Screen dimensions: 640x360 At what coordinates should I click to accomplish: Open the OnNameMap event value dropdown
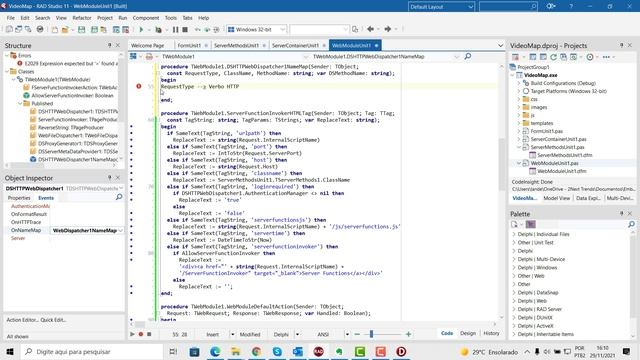tap(121, 231)
